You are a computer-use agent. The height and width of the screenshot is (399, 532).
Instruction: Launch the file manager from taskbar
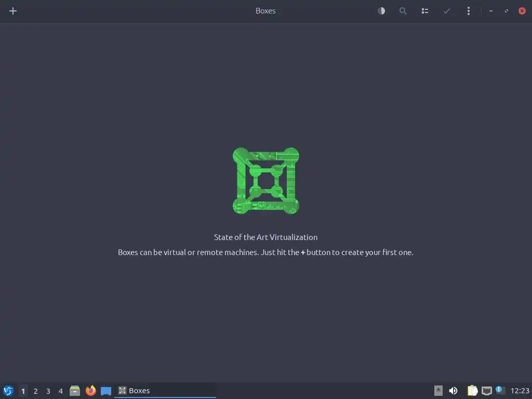[75, 391]
